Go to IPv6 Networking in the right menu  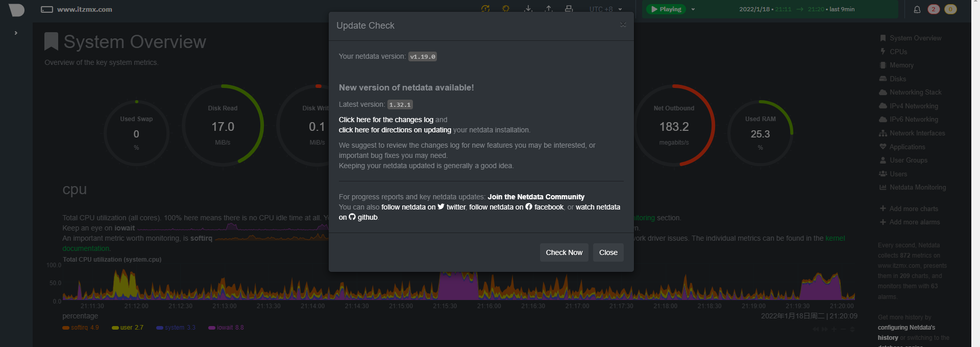tap(909, 119)
